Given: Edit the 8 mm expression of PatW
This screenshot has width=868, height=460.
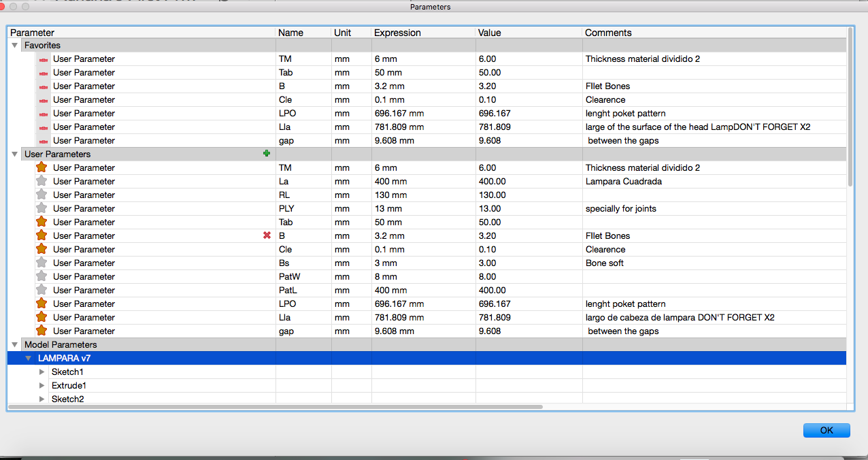Looking at the screenshot, I should pyautogui.click(x=423, y=276).
